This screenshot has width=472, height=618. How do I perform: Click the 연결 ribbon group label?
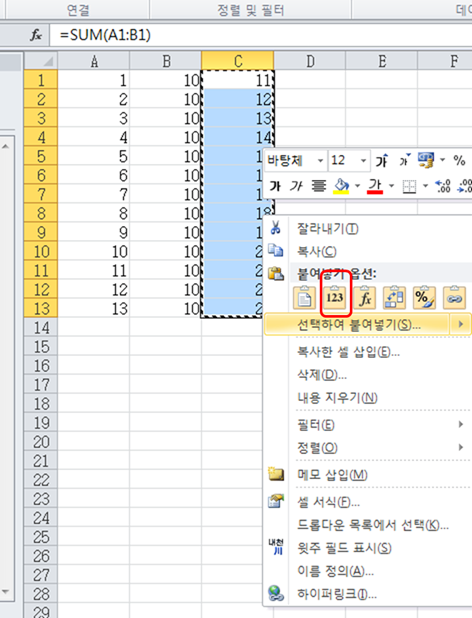click(78, 10)
